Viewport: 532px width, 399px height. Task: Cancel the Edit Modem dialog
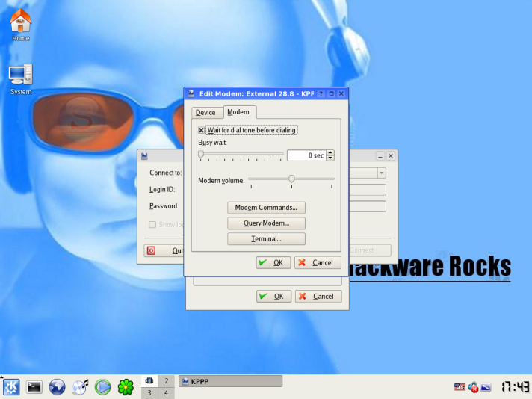[x=318, y=262]
